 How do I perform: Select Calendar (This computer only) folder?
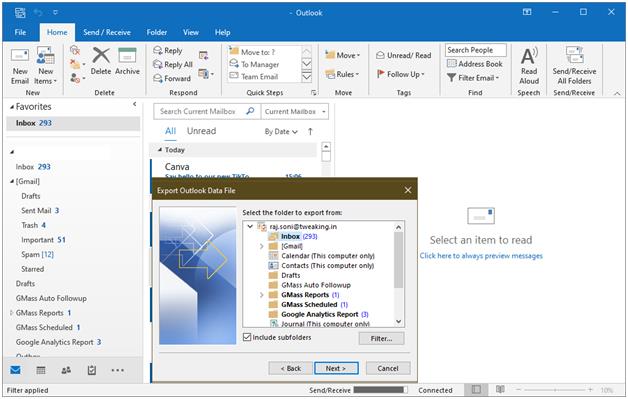[328, 256]
